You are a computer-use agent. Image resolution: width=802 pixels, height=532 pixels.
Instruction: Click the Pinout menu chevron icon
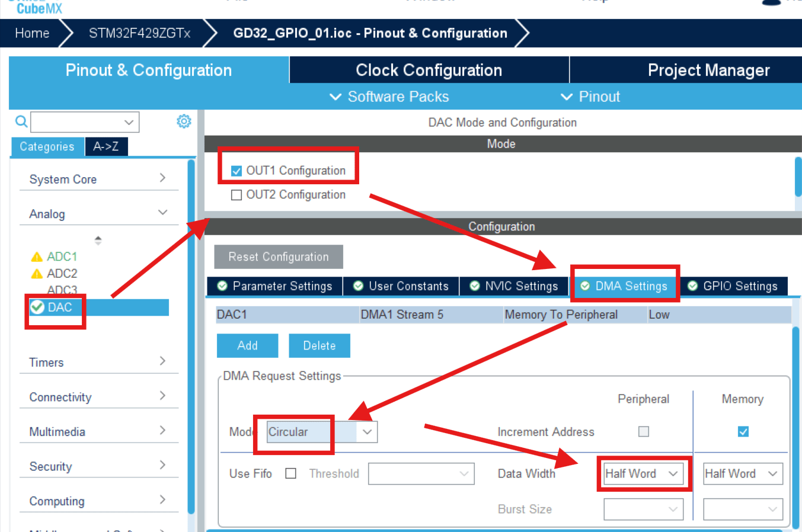coord(567,97)
